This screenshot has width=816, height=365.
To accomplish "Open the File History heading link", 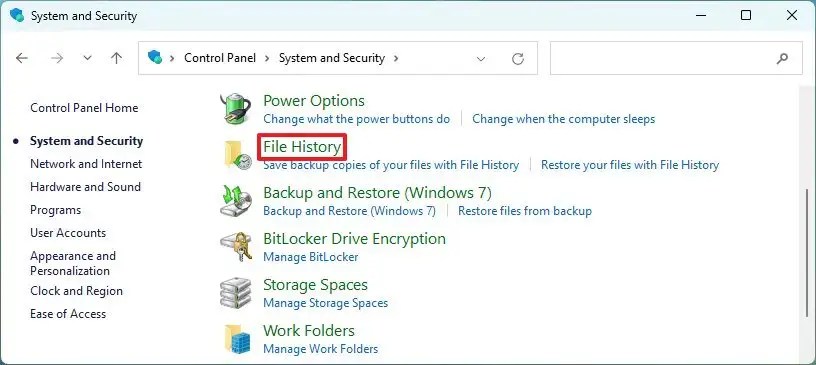I will [302, 147].
